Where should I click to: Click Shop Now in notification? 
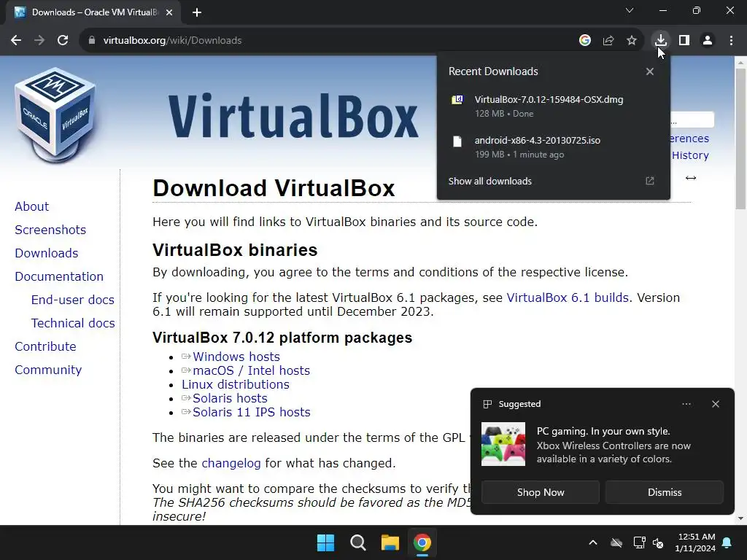(541, 492)
